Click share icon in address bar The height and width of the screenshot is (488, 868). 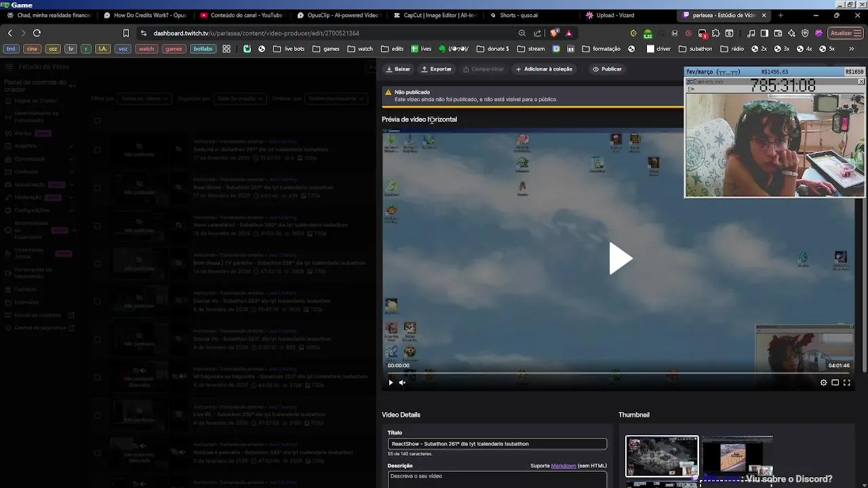(x=538, y=33)
